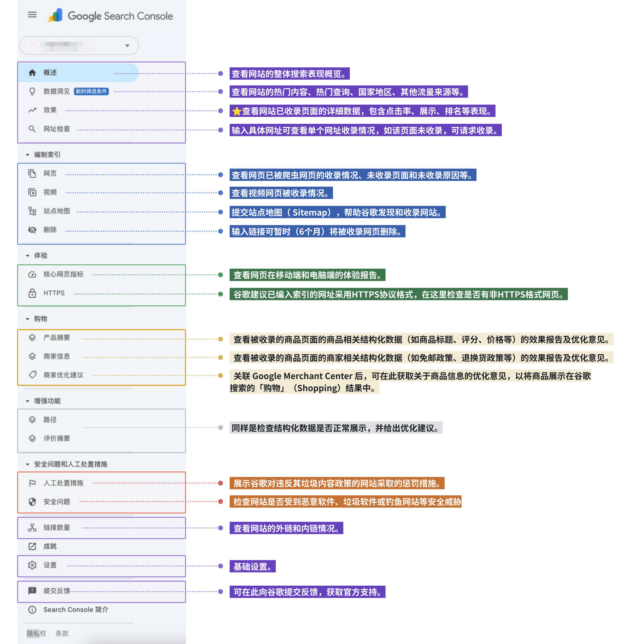Viewport: 644px width, 644px height.
Task: Click the padlock icon for HTTPS
Action: pyautogui.click(x=32, y=293)
